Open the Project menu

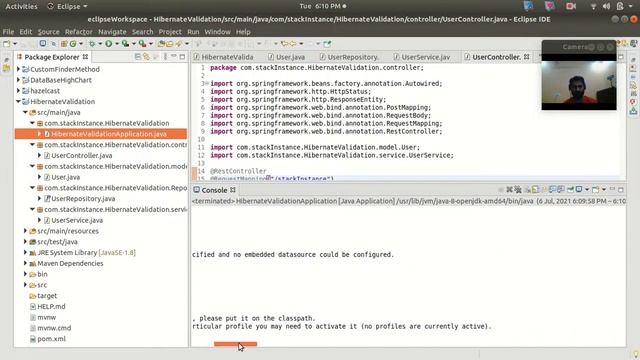[170, 32]
